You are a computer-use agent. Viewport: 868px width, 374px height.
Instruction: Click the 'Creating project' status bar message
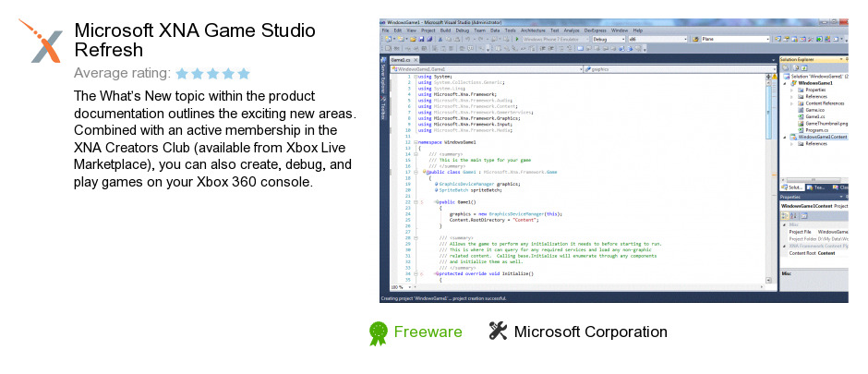tap(442, 298)
